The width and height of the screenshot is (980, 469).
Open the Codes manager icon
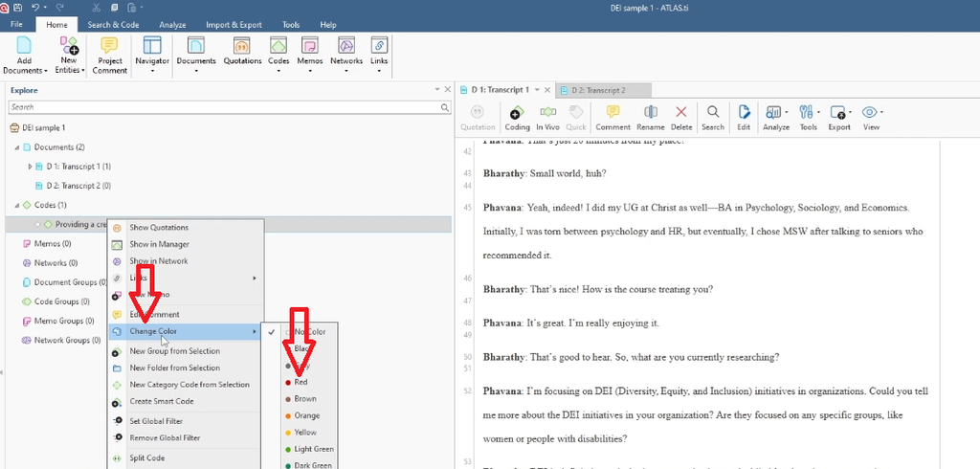[x=278, y=47]
